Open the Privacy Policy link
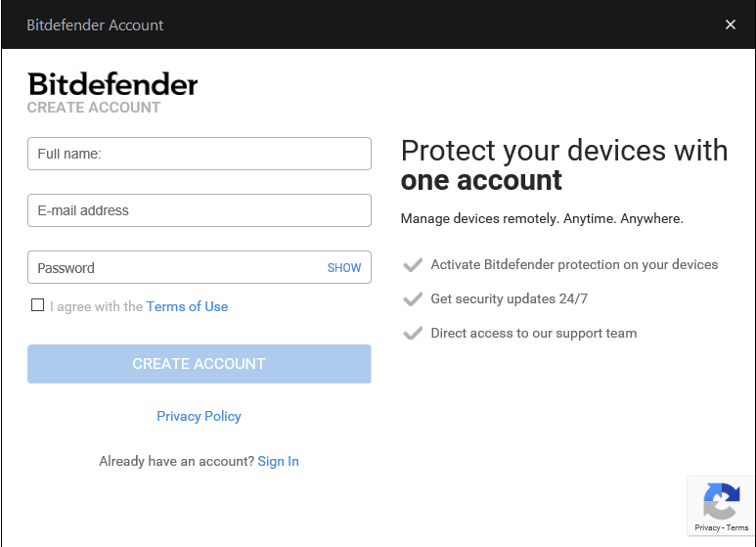756x547 pixels. point(199,416)
